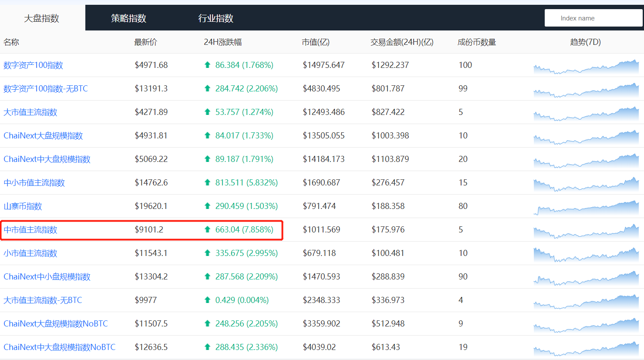Viewport: 644px width, 360px height.
Task: Select change value 813.511 (5.832%)
Action: point(246,183)
